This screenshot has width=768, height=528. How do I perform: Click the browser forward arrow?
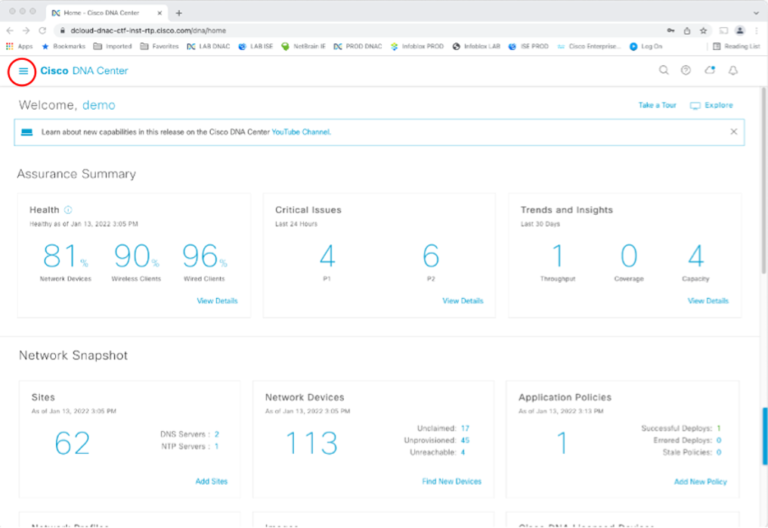pyautogui.click(x=26, y=30)
